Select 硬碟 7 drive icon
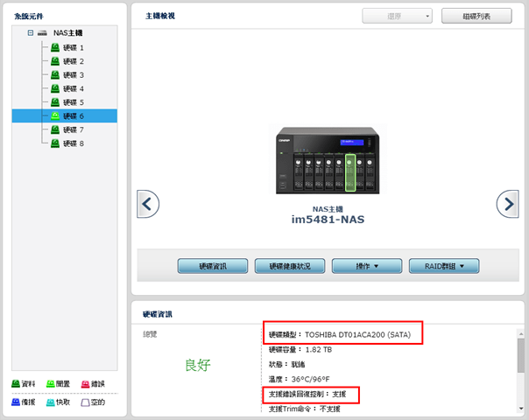Image resolution: width=529 pixels, height=420 pixels. click(55, 129)
